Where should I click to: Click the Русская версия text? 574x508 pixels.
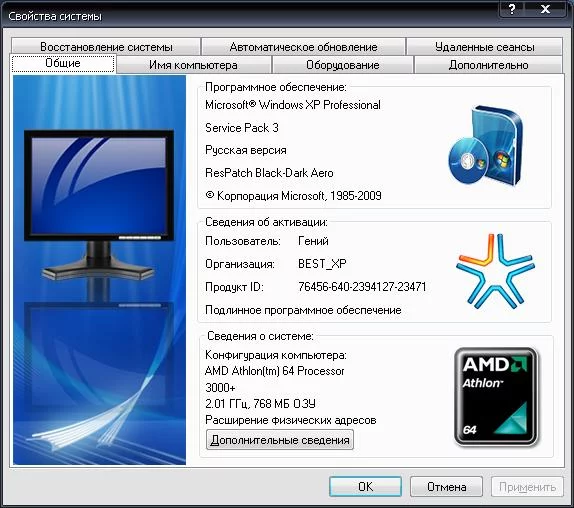point(246,150)
